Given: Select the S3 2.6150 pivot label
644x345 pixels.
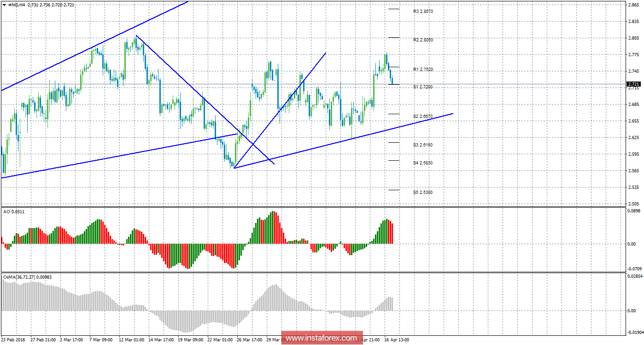Looking at the screenshot, I should pos(423,145).
